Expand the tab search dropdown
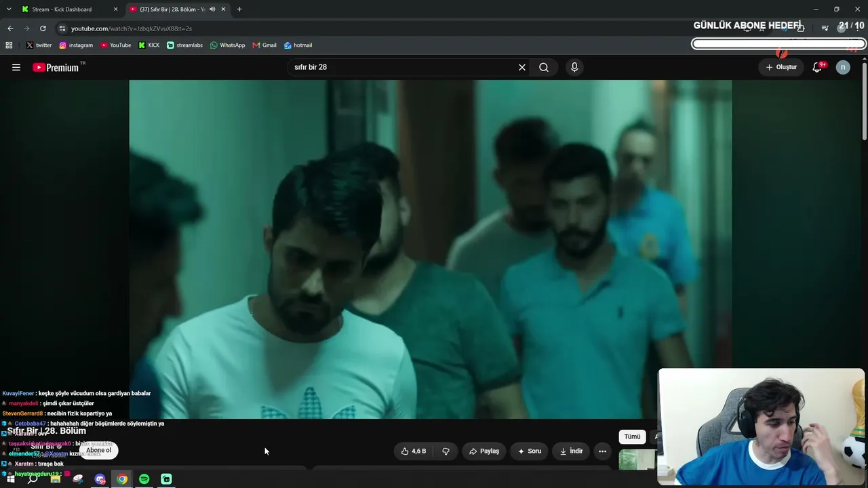This screenshot has width=868, height=488. 9,9
